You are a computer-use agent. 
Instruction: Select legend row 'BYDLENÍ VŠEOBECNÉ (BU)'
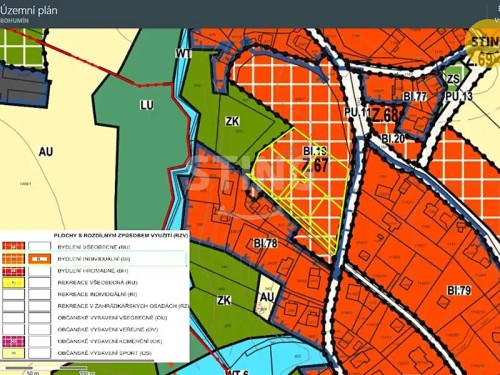(94, 247)
